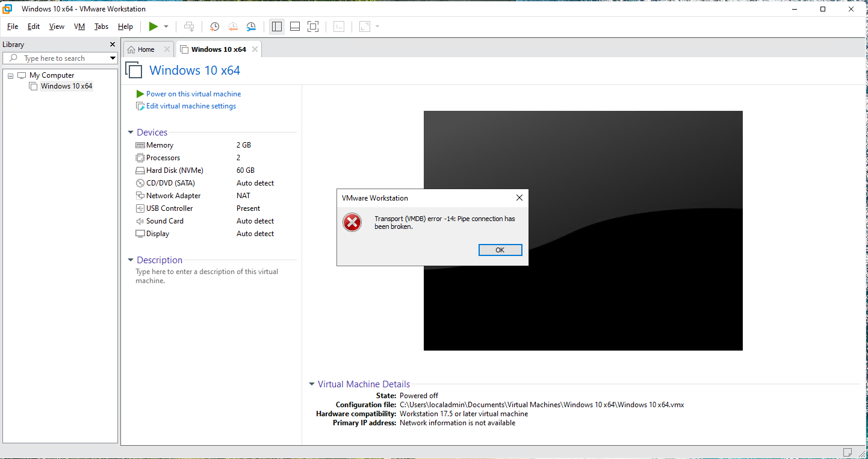Click the 'Present' USB controller value
868x459 pixels.
pyautogui.click(x=249, y=208)
